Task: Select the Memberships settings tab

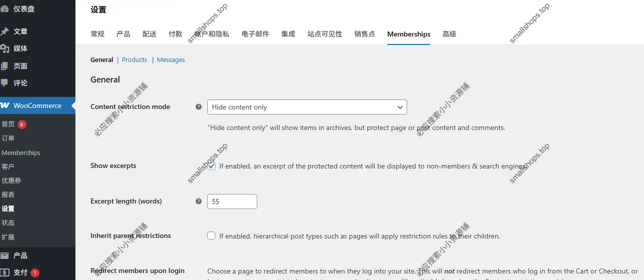Action: [409, 34]
